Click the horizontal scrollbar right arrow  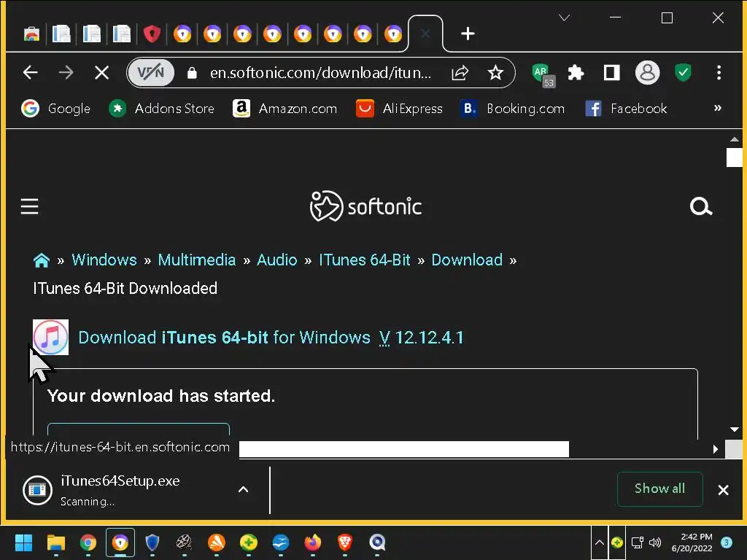[x=715, y=449]
